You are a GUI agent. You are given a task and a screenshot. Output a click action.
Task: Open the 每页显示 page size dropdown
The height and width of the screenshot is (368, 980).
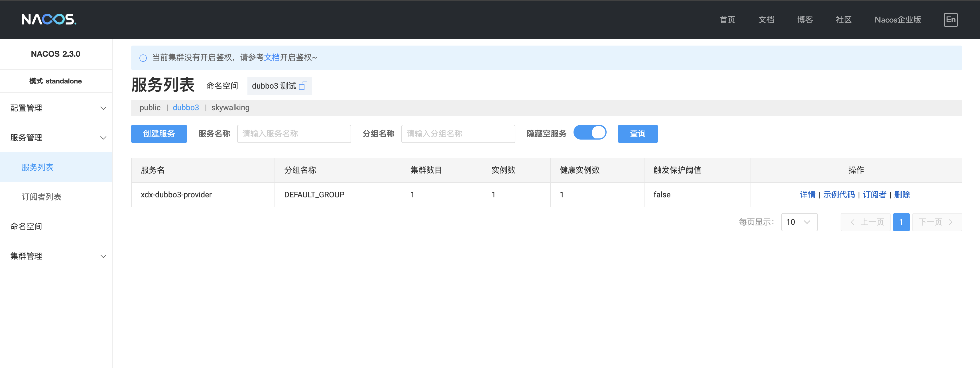799,222
